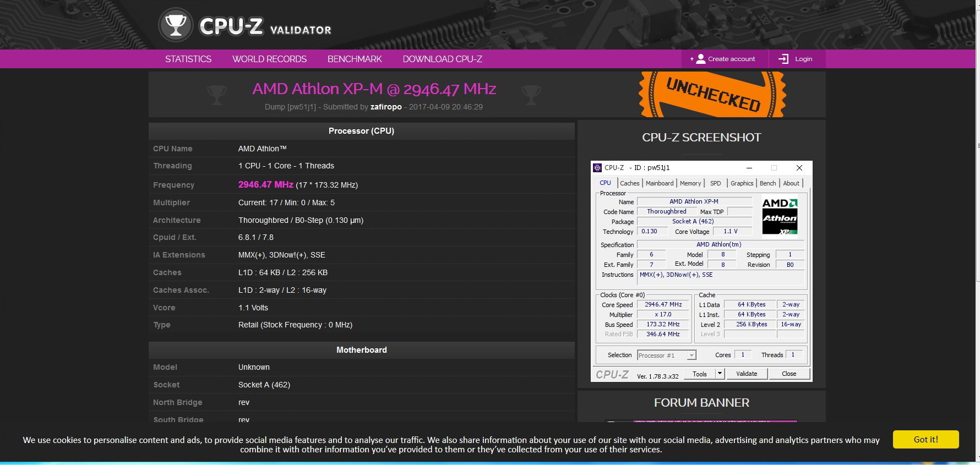Screen dimensions: 980x465
Task: Click the Motherboard section header
Action: point(361,350)
